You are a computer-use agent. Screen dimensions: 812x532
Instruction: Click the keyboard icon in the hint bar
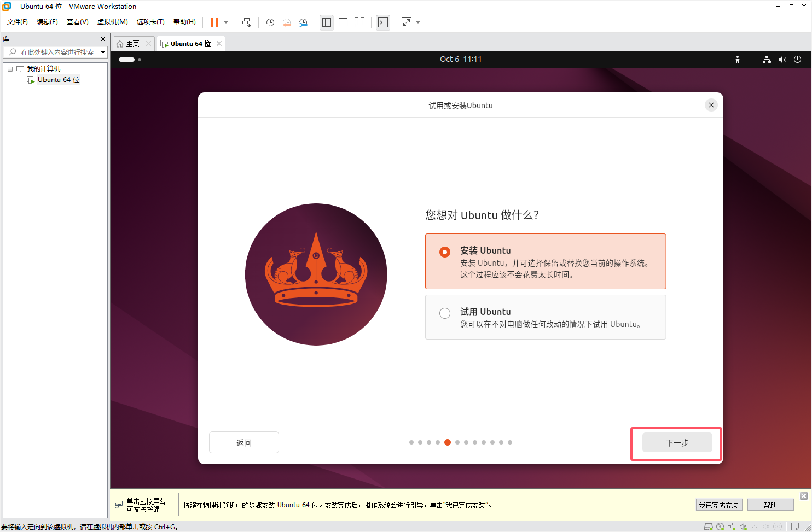119,505
